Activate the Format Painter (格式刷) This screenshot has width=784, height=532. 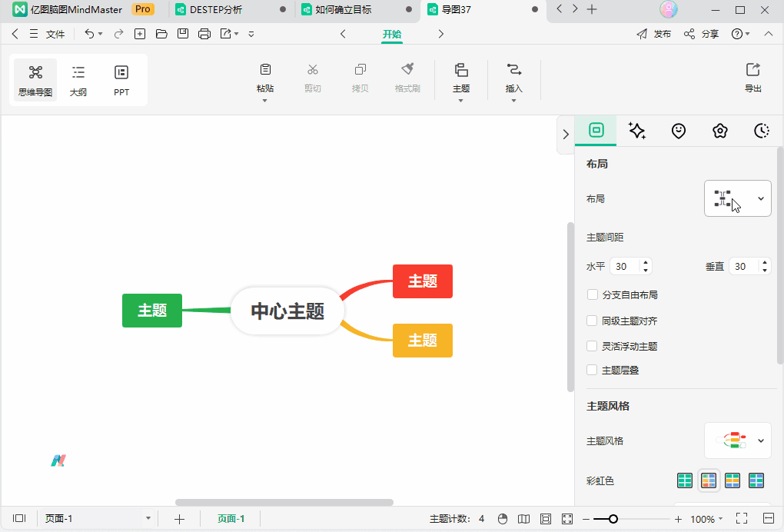[407, 70]
